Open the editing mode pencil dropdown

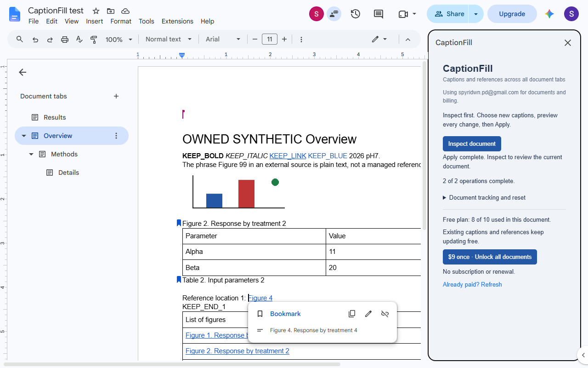379,39
